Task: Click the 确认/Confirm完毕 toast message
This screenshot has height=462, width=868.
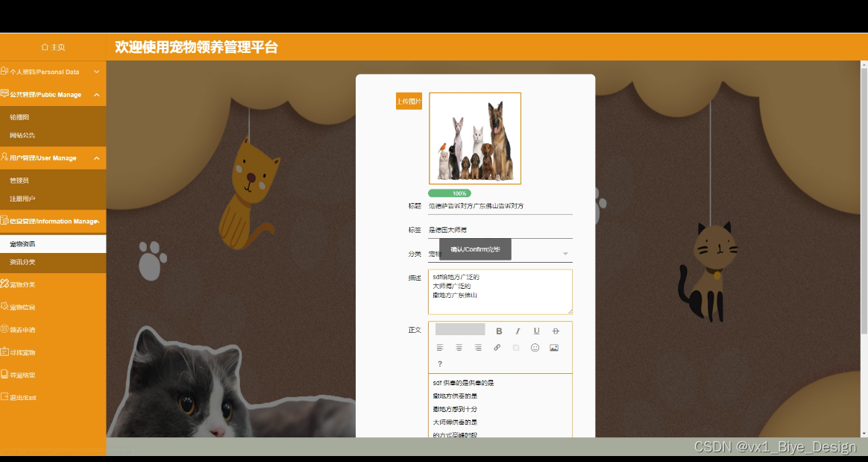Action: pyautogui.click(x=475, y=249)
